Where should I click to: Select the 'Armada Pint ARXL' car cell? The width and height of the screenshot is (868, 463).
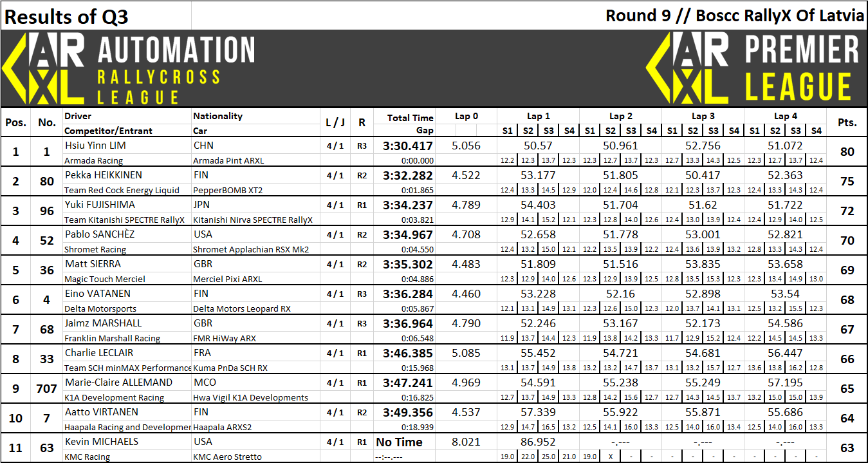pos(228,160)
